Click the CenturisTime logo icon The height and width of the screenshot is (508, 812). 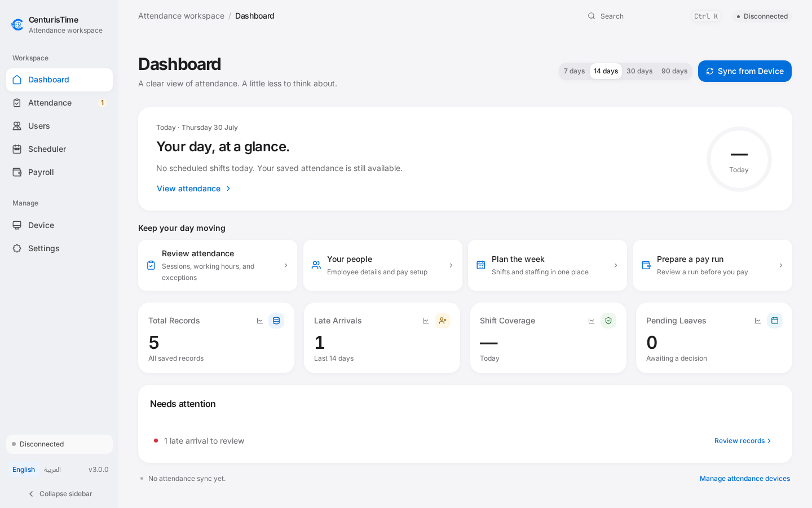[17, 25]
